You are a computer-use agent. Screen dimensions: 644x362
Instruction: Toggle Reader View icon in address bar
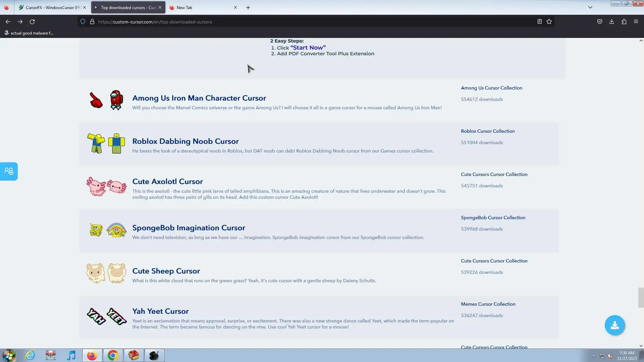coord(539,22)
